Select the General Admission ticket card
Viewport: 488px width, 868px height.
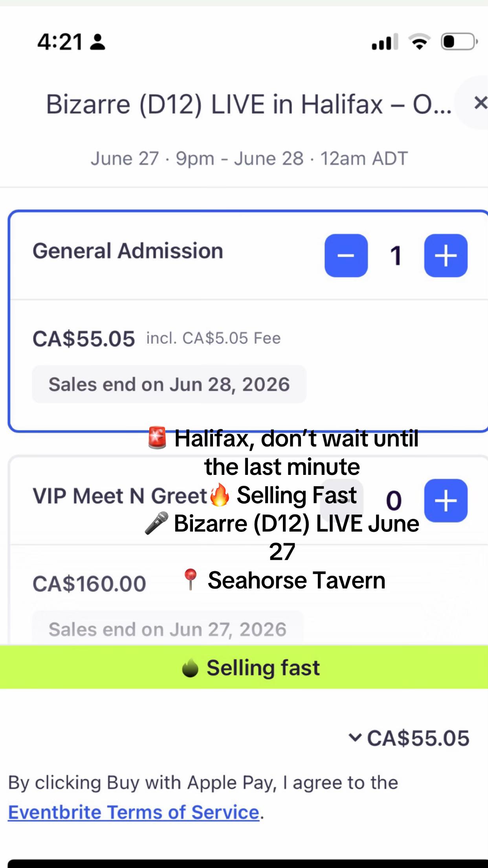[x=248, y=321]
